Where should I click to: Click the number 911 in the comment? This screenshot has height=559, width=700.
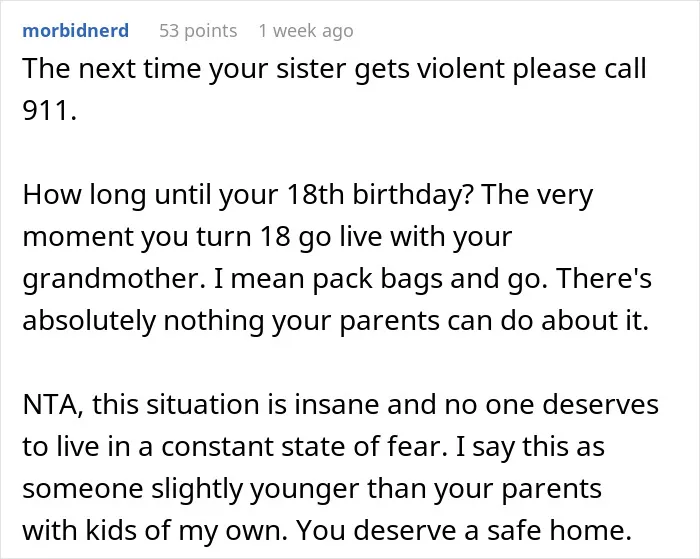50,110
